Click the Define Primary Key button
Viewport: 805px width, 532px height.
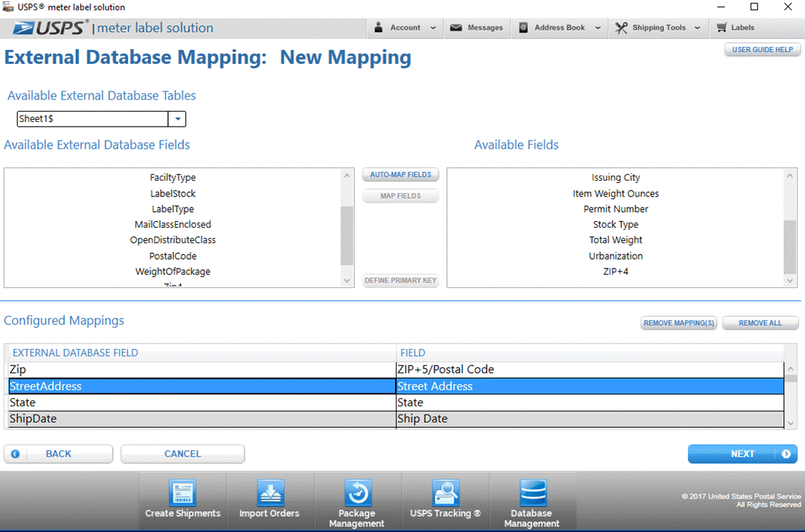tap(400, 281)
